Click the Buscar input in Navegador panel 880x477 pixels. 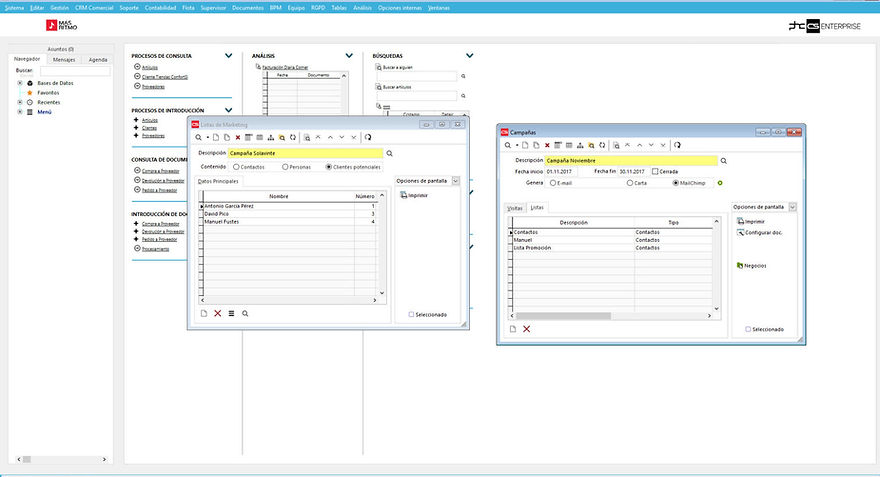[x=75, y=71]
